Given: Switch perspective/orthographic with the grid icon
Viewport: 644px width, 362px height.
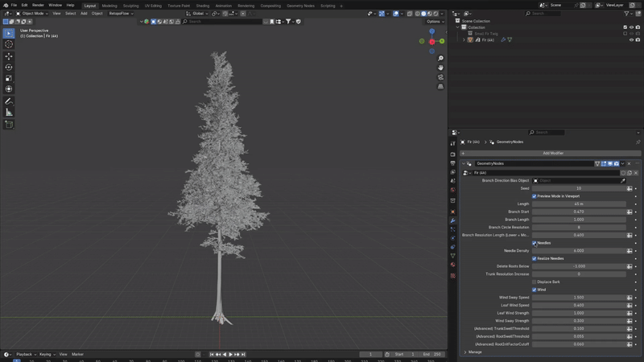Looking at the screenshot, I should 440,87.
